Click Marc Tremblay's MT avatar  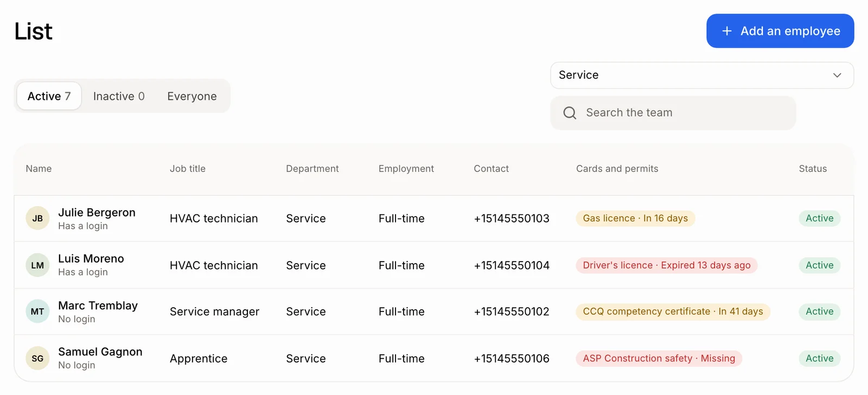(37, 311)
